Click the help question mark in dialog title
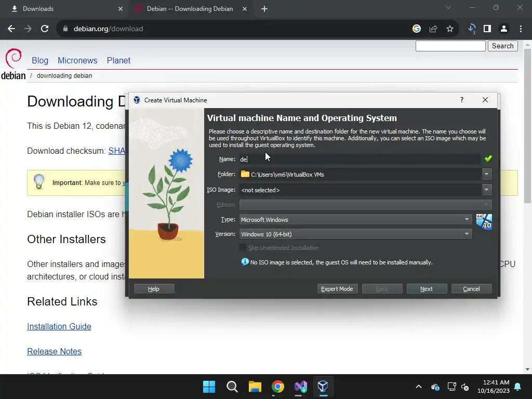 (462, 100)
